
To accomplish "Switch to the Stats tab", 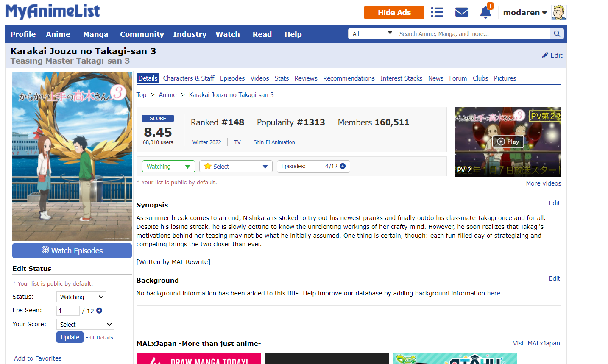I will pos(282,78).
